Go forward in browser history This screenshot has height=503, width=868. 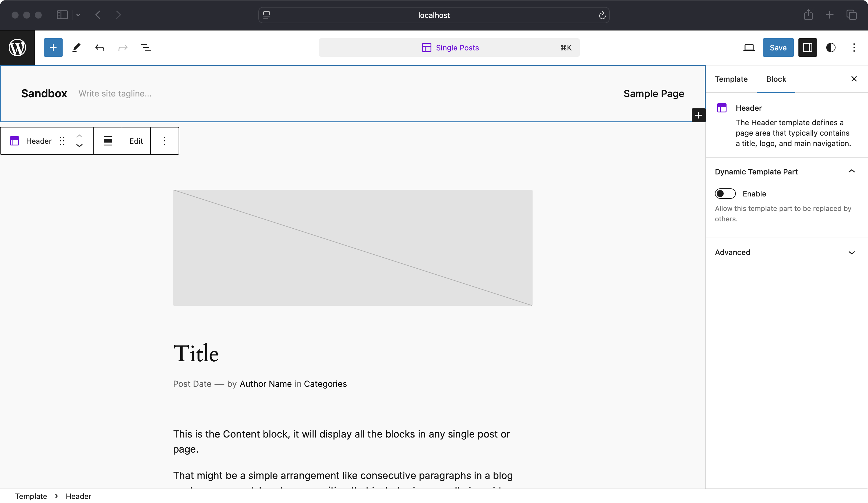118,15
